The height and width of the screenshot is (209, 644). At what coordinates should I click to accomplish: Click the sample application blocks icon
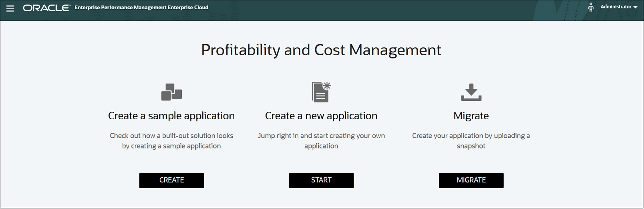[x=171, y=92]
